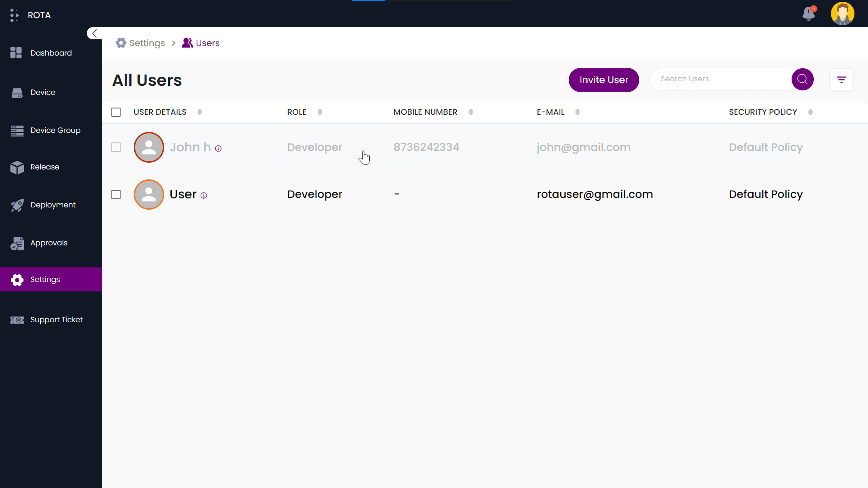Toggle the checkbox for User row
Viewport: 868px width, 488px height.
coord(116,194)
